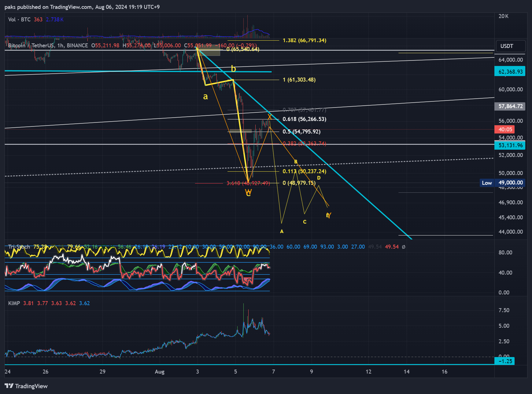Select the Vol · BTC indicator legend
The height and width of the screenshot is (394, 532).
(x=19, y=20)
